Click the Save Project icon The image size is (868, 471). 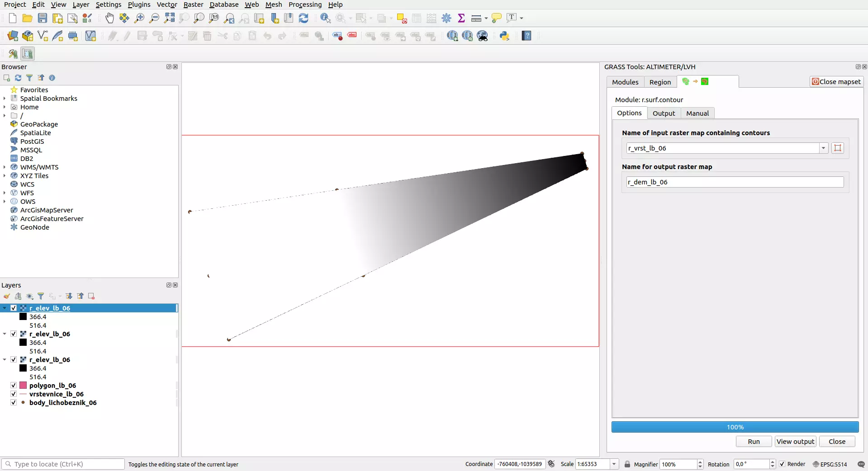pyautogui.click(x=43, y=18)
